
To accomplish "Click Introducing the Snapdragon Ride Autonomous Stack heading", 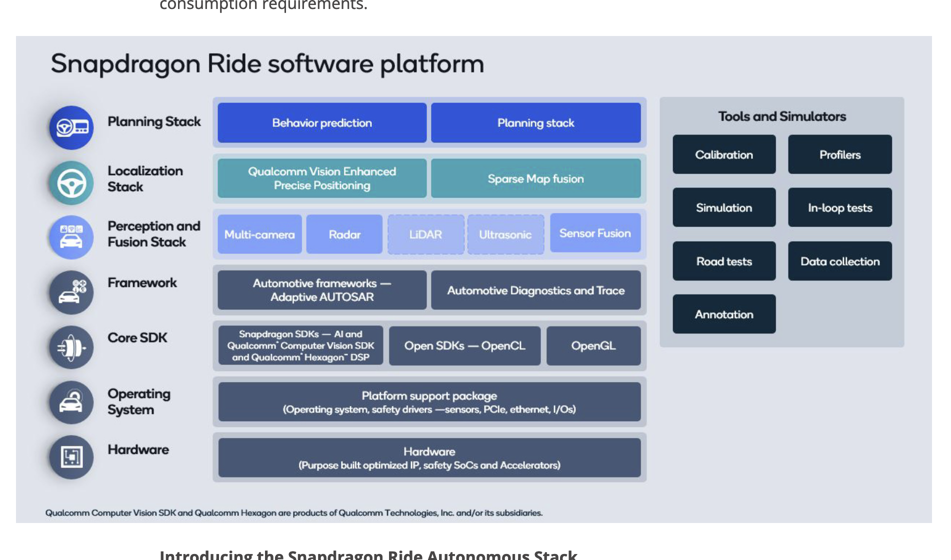I will [368, 555].
